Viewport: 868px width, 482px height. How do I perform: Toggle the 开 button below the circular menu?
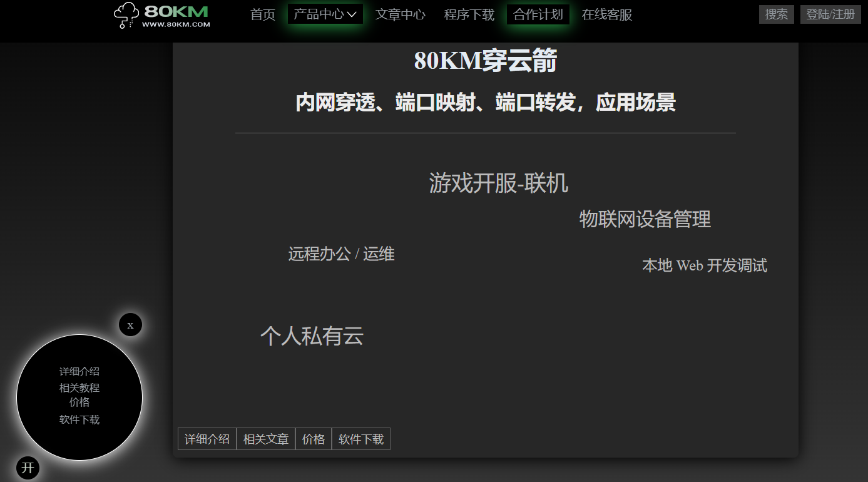click(28, 468)
